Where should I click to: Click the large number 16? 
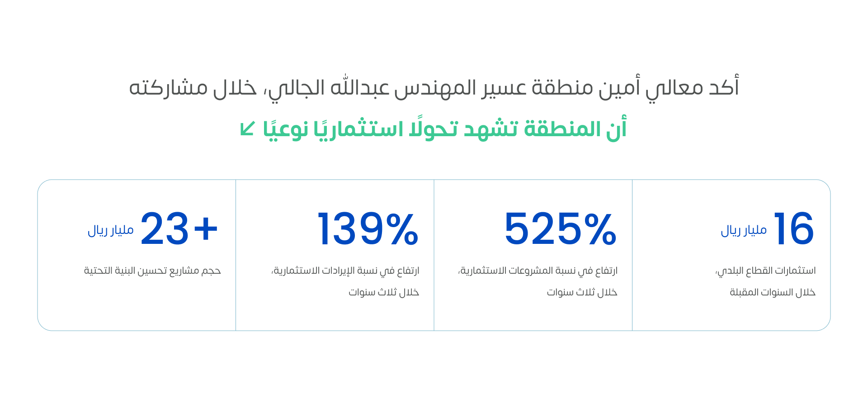tap(793, 229)
